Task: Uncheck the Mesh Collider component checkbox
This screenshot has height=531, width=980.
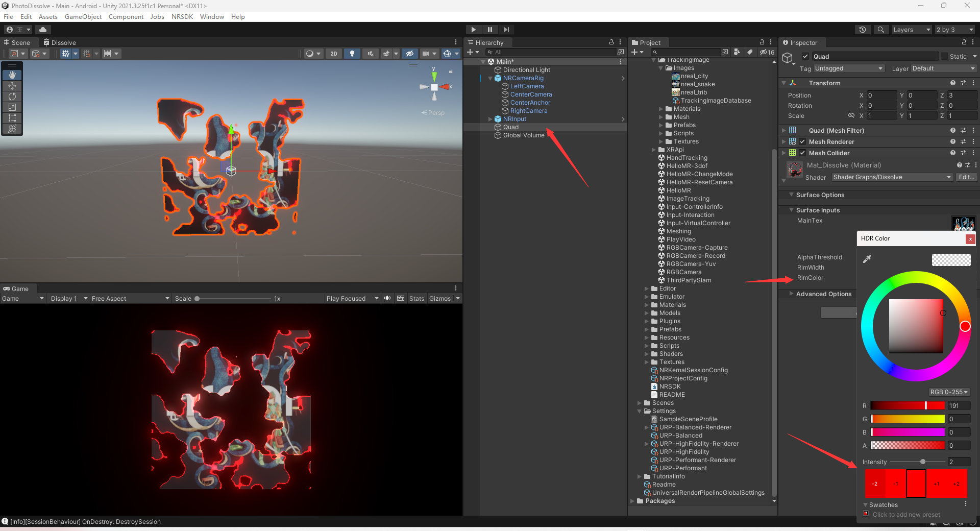Action: coord(802,153)
